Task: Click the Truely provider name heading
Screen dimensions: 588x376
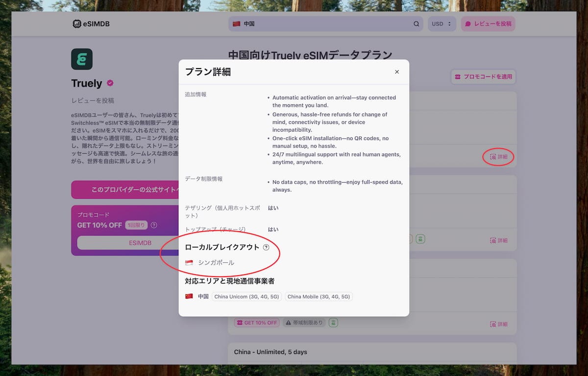Action: pos(87,83)
